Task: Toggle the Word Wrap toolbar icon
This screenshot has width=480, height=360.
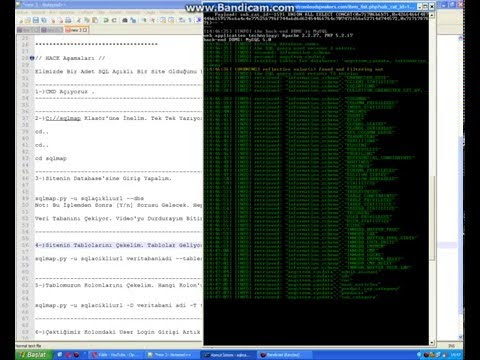Action: [x=181, y=20]
